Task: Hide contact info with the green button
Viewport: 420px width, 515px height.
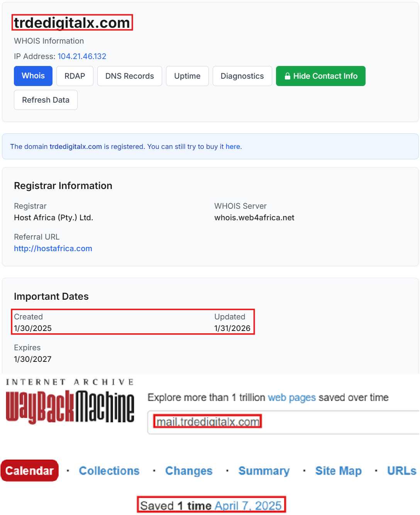Action: (x=320, y=76)
